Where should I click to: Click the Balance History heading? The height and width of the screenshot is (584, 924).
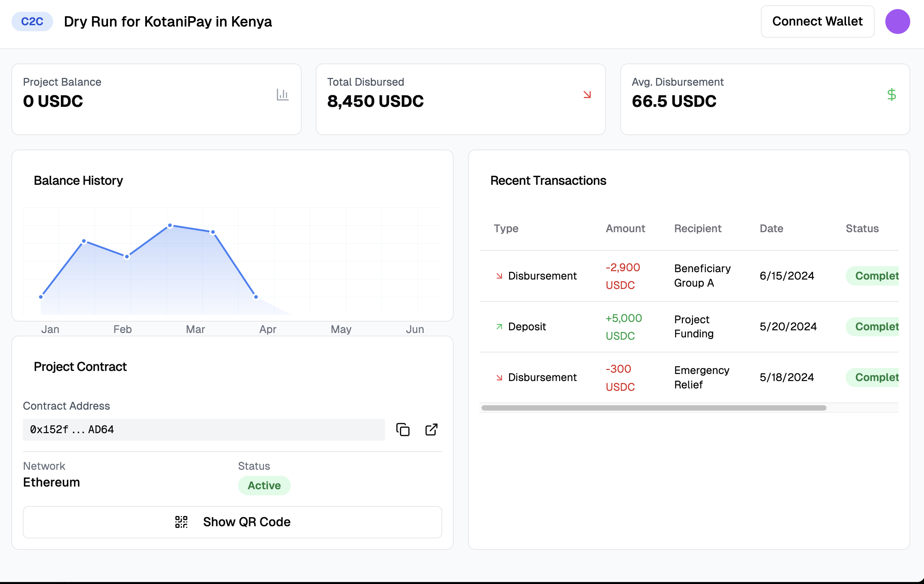click(78, 180)
